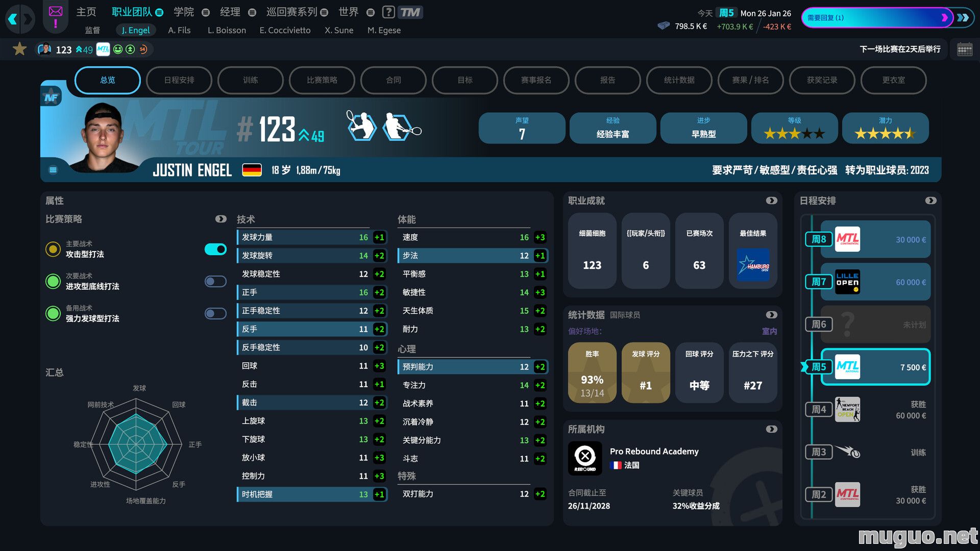Open the help question mark icon
The image size is (980, 551).
(388, 12)
